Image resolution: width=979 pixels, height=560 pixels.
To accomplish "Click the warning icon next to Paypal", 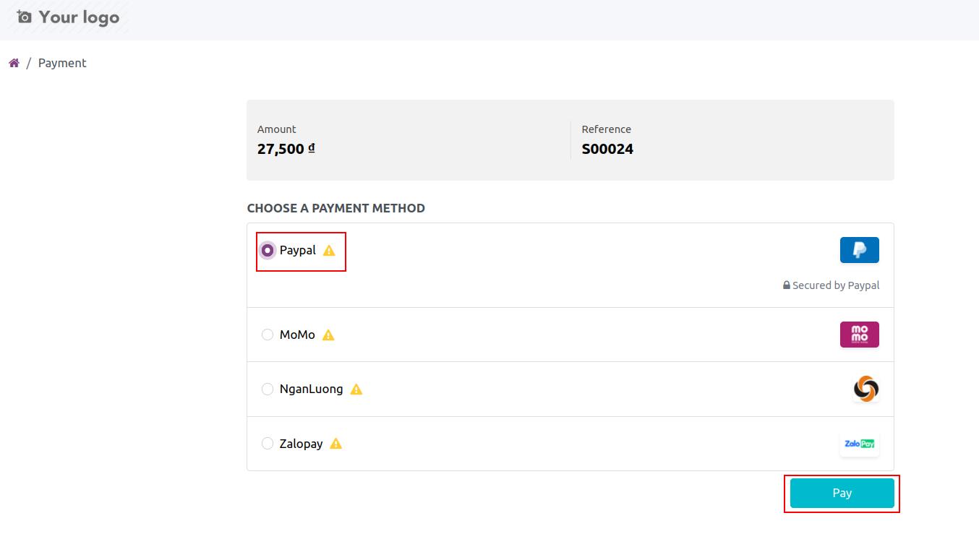I will point(329,250).
